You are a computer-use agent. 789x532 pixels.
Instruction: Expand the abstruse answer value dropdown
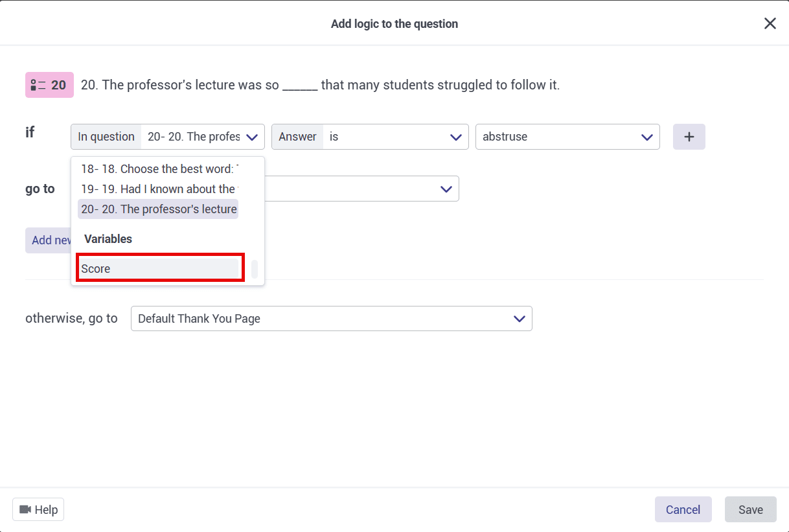[x=567, y=137]
